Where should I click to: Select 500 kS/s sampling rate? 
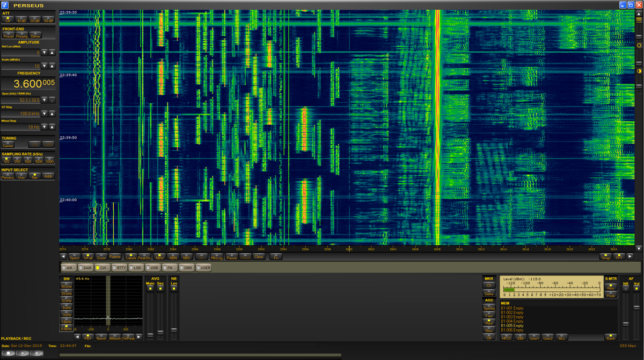pyautogui.click(x=28, y=160)
